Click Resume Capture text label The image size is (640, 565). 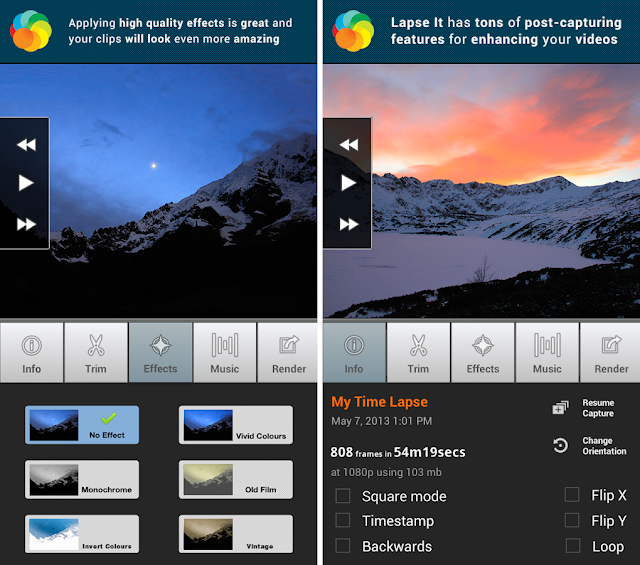[x=598, y=408]
